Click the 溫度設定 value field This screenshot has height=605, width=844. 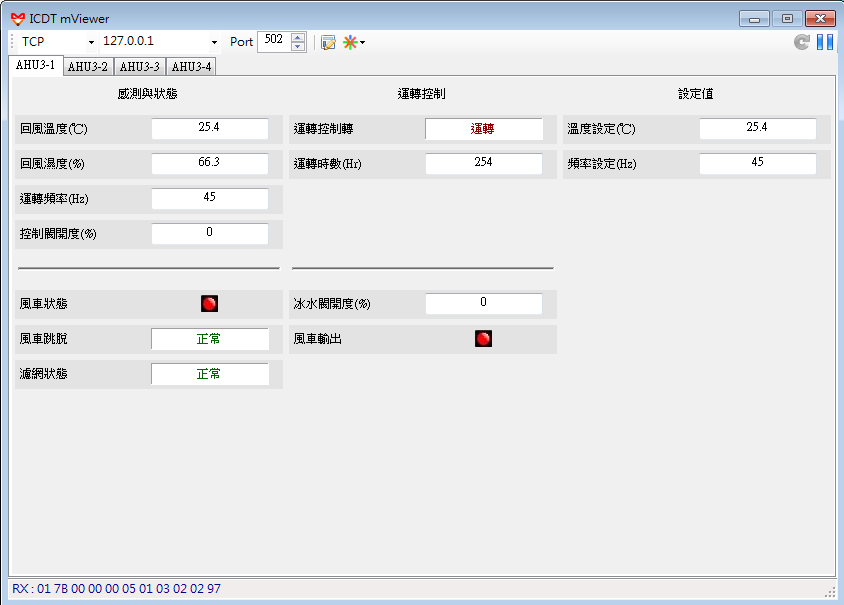[757, 128]
